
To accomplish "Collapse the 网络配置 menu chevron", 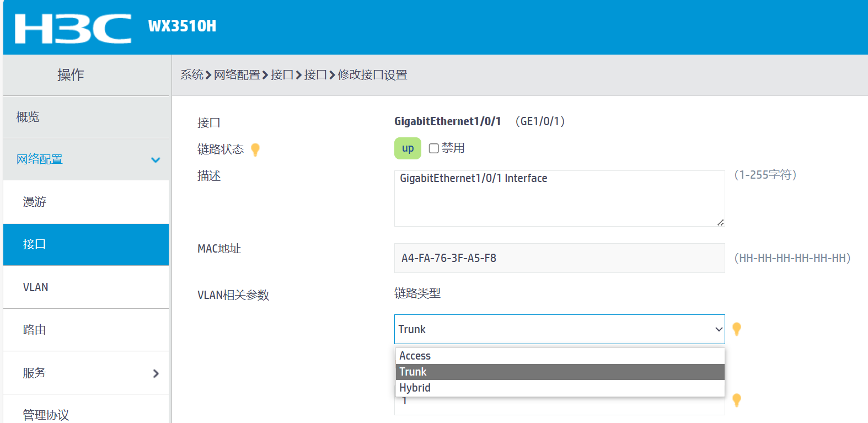I will [x=156, y=160].
